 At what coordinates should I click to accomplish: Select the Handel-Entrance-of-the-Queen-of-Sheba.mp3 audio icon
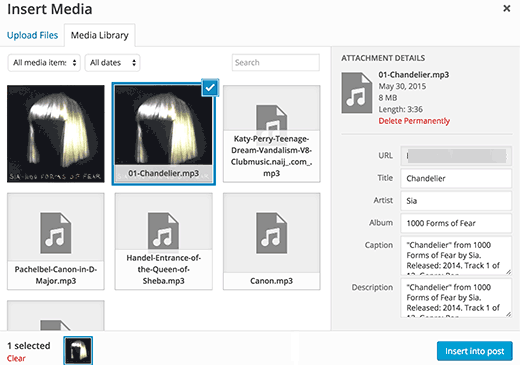[163, 231]
